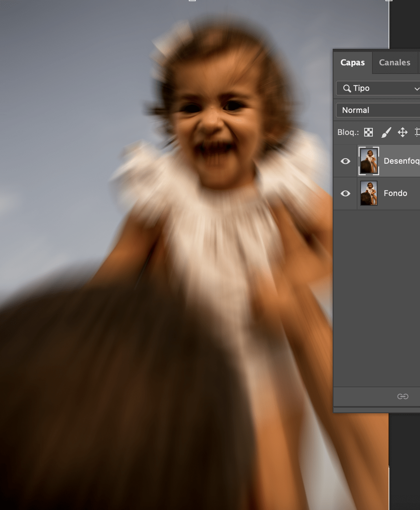Toggle lock transparent pixels checkerboard icon
This screenshot has height=510, width=420.
tap(368, 132)
